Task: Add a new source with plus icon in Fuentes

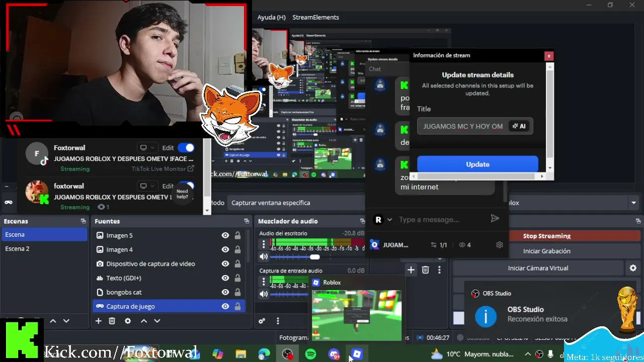Action: click(99, 321)
